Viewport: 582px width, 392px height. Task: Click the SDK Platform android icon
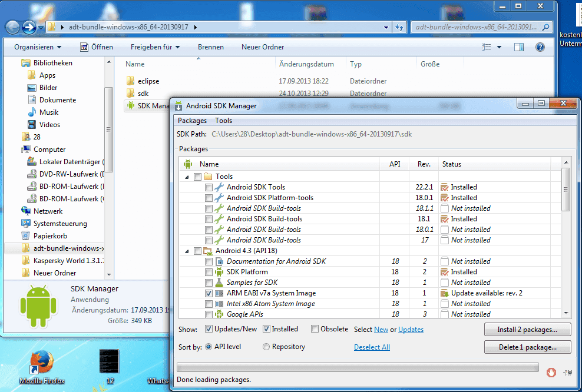click(219, 272)
